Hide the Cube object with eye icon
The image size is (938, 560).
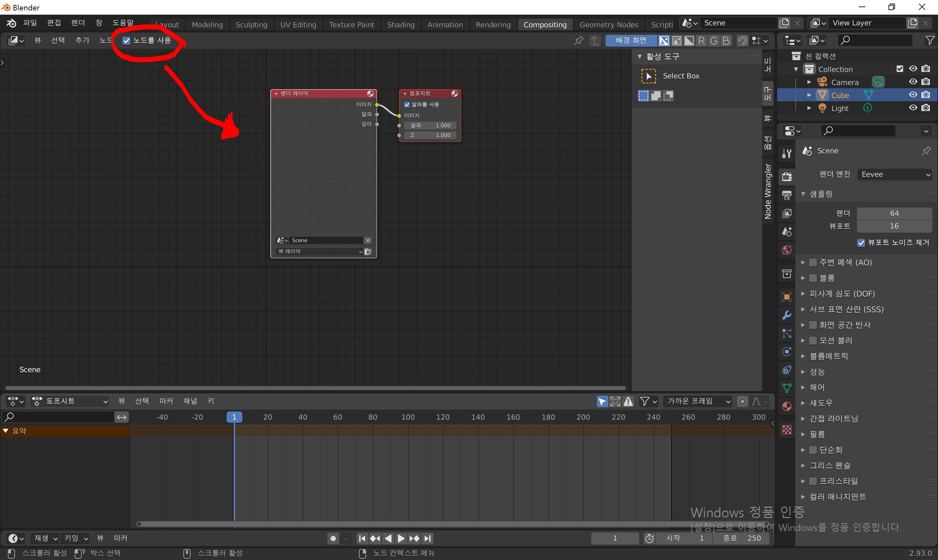913,95
